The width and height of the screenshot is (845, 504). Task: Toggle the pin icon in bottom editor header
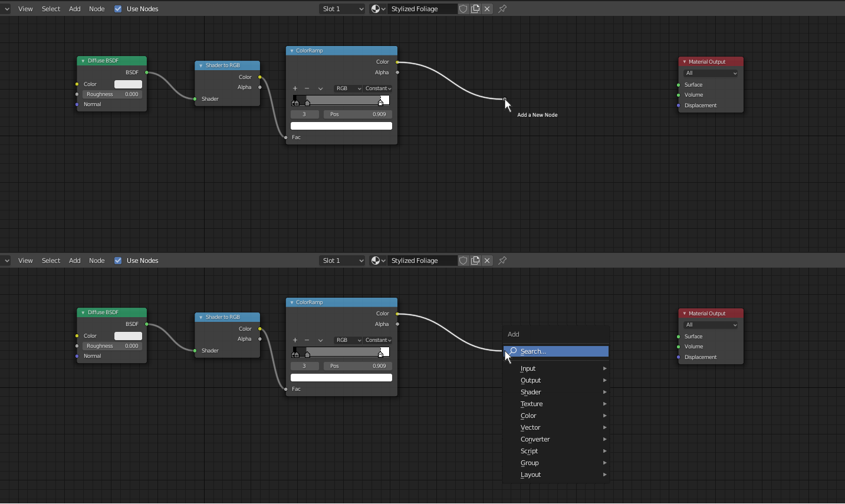(x=502, y=261)
